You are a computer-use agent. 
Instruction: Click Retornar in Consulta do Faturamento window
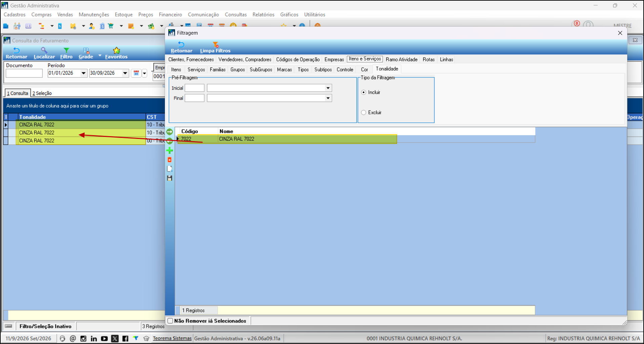tap(16, 53)
